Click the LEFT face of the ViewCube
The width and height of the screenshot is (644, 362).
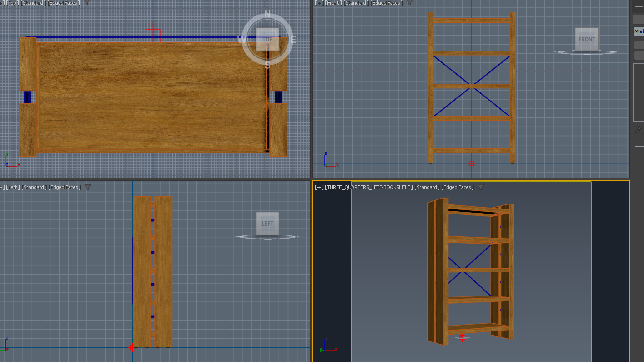pyautogui.click(x=267, y=224)
